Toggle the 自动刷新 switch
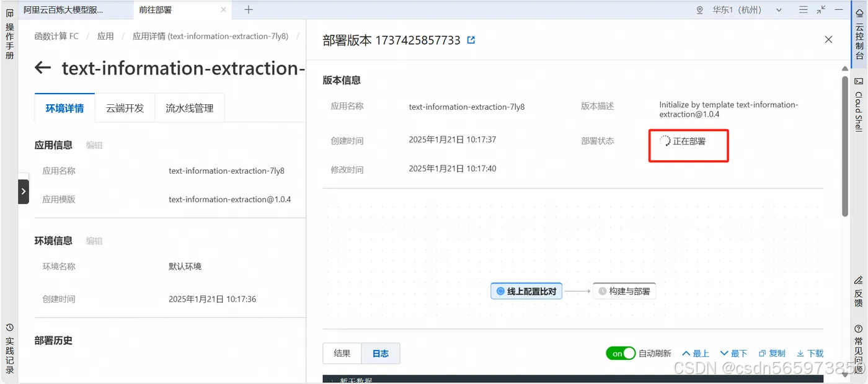Viewport: 868px width, 384px height. click(621, 354)
